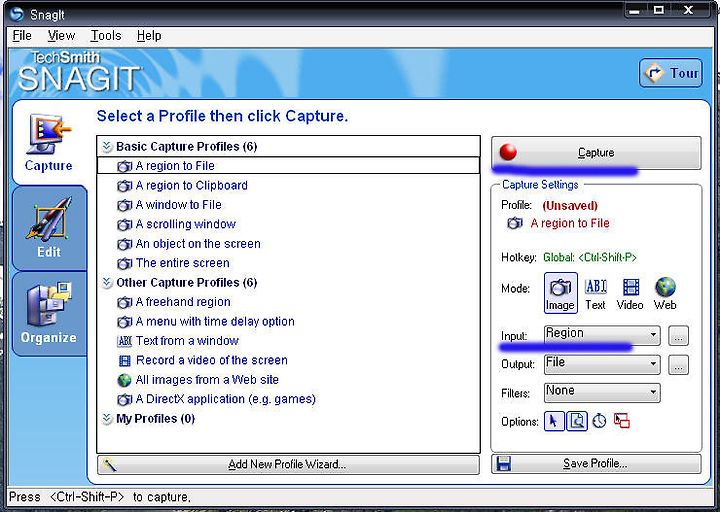
Task: Click Save Profile button
Action: coord(596,464)
